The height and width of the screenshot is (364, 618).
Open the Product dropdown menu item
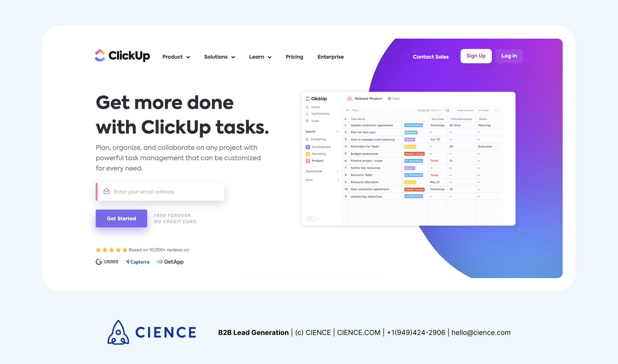(175, 57)
